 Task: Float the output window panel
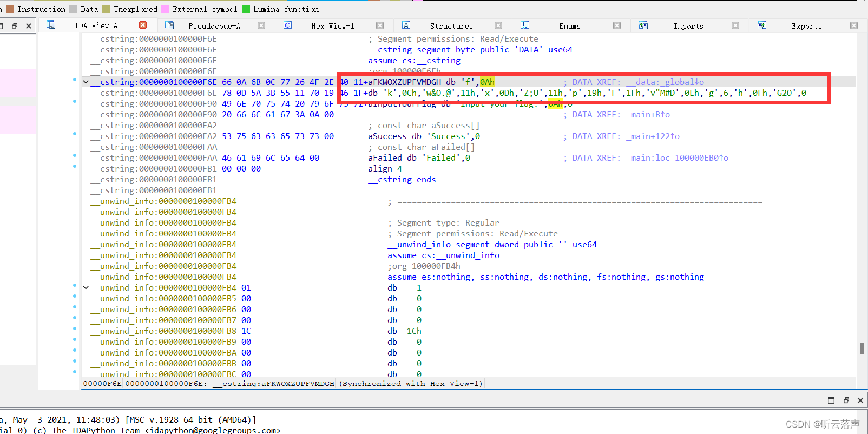coord(846,400)
